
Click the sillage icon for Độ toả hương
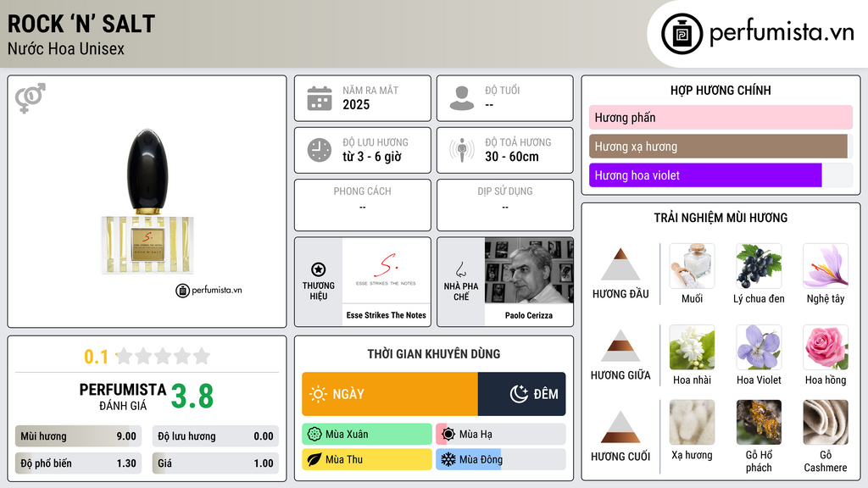[x=462, y=150]
